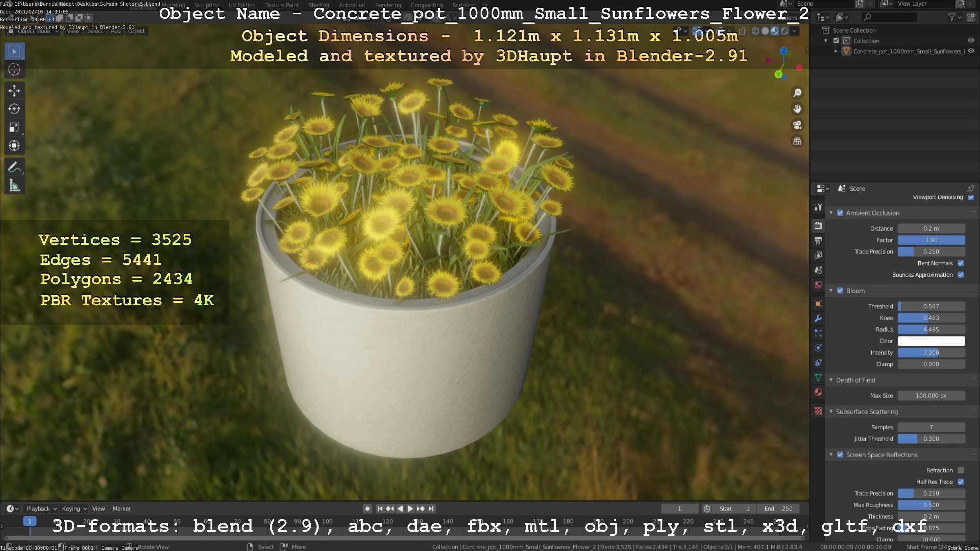This screenshot has width=980, height=551.
Task: Open the Physics properties tab
Action: 818,348
